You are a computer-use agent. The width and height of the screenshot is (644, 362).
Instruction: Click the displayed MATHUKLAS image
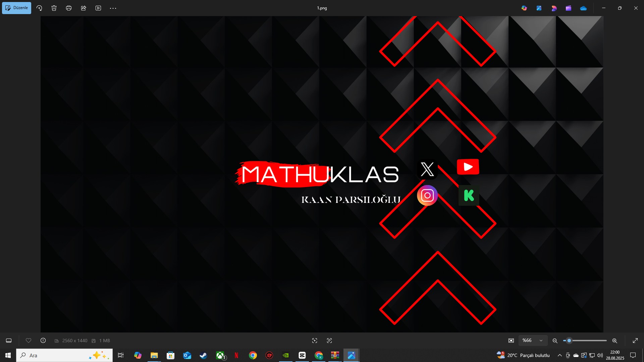[x=322, y=174]
